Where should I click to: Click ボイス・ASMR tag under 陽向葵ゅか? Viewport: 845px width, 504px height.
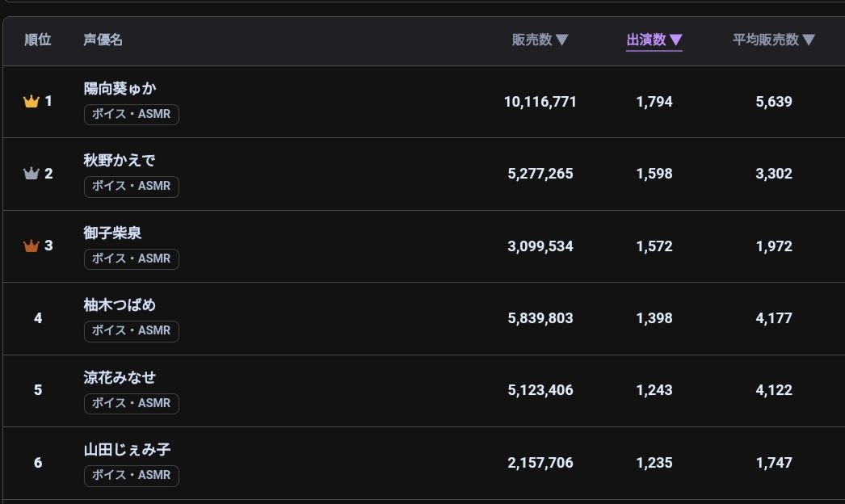click(132, 114)
